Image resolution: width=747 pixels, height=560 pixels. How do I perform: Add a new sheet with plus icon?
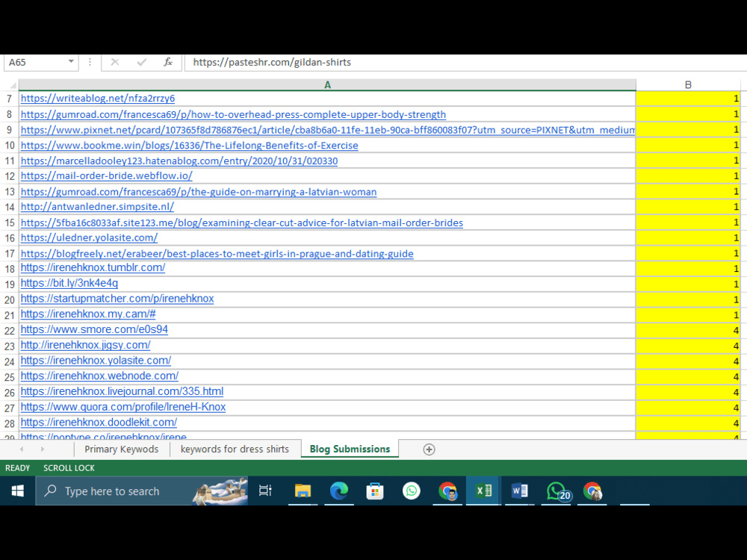point(429,449)
